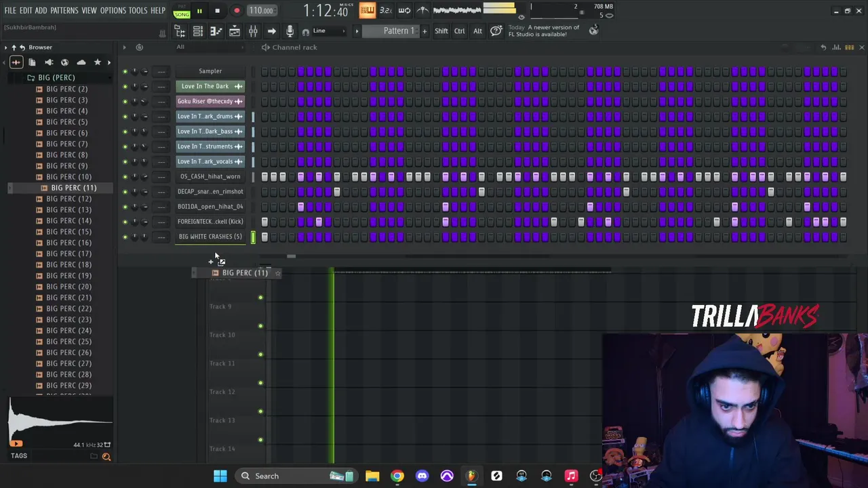The height and width of the screenshot is (488, 868).
Task: Add new pattern with plus button
Action: (x=425, y=31)
